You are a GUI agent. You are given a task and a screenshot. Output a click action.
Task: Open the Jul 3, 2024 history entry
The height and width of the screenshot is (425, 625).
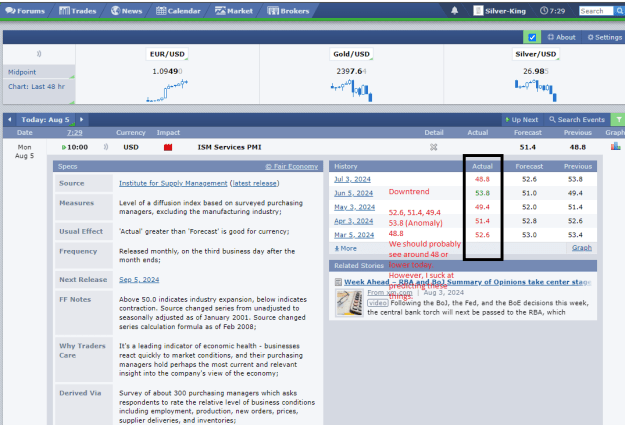[x=352, y=179]
